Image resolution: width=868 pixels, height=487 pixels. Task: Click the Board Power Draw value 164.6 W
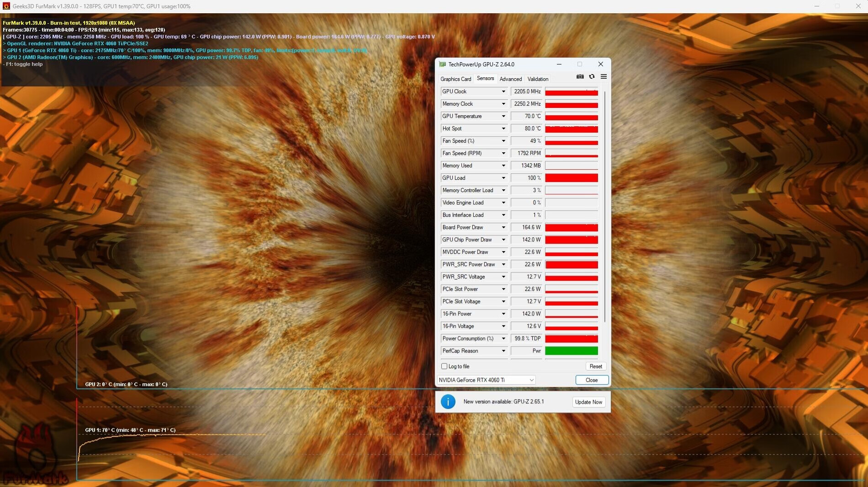click(x=526, y=227)
